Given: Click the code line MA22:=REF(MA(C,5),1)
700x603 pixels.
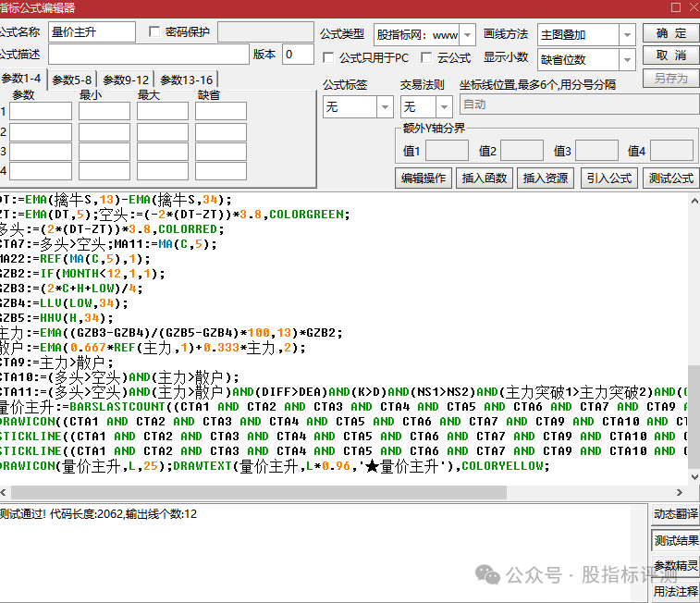Looking at the screenshot, I should click(75, 259).
